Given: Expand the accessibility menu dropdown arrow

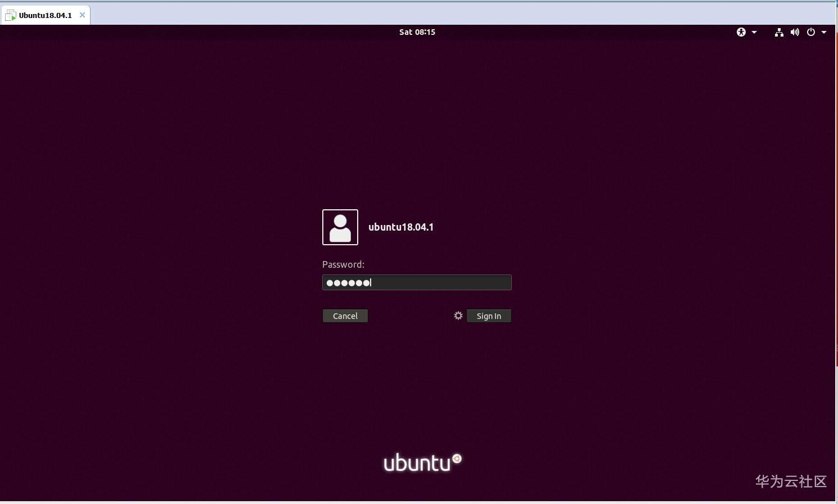Looking at the screenshot, I should pos(754,32).
